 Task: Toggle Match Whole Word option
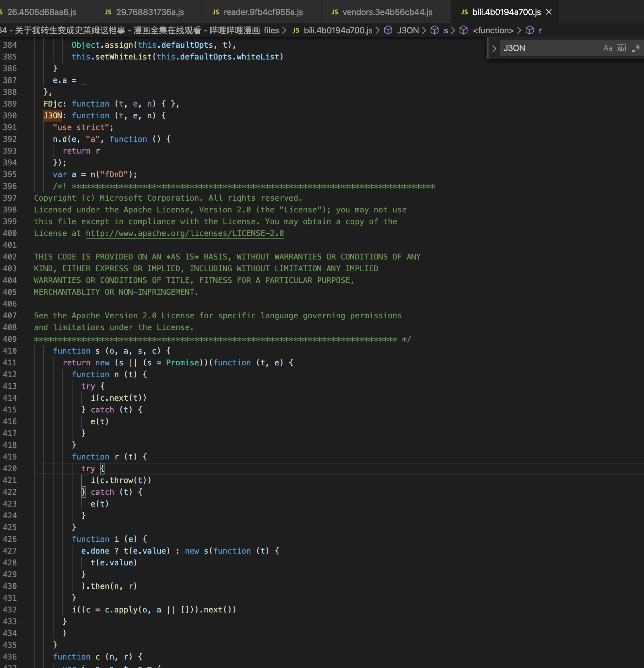point(621,48)
